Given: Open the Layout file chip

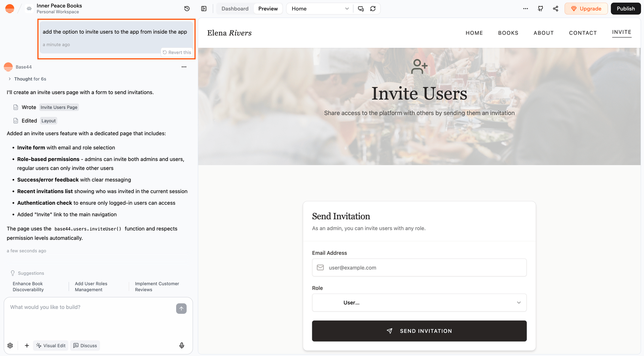Looking at the screenshot, I should coord(49,121).
